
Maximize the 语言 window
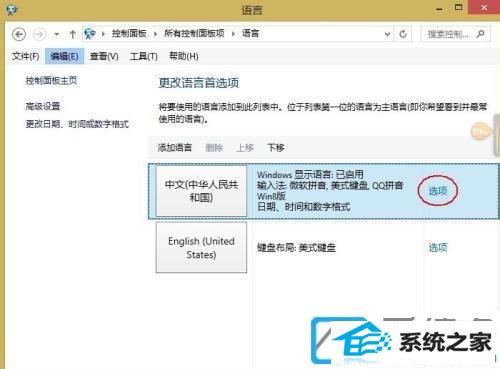pos(459,7)
